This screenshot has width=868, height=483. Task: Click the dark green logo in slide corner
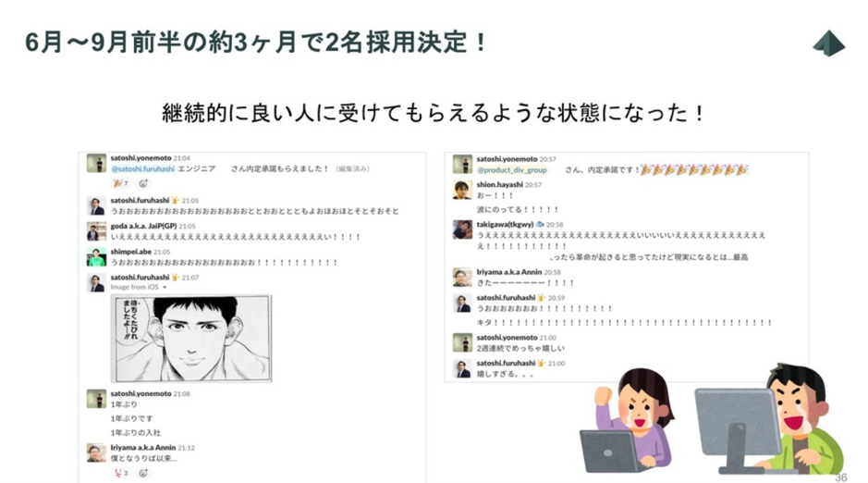click(828, 43)
